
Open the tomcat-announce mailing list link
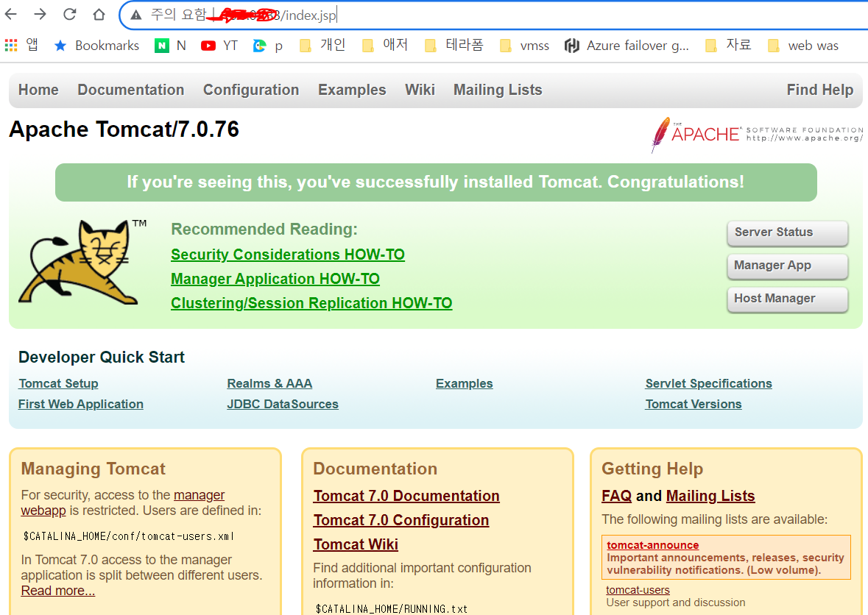(653, 545)
